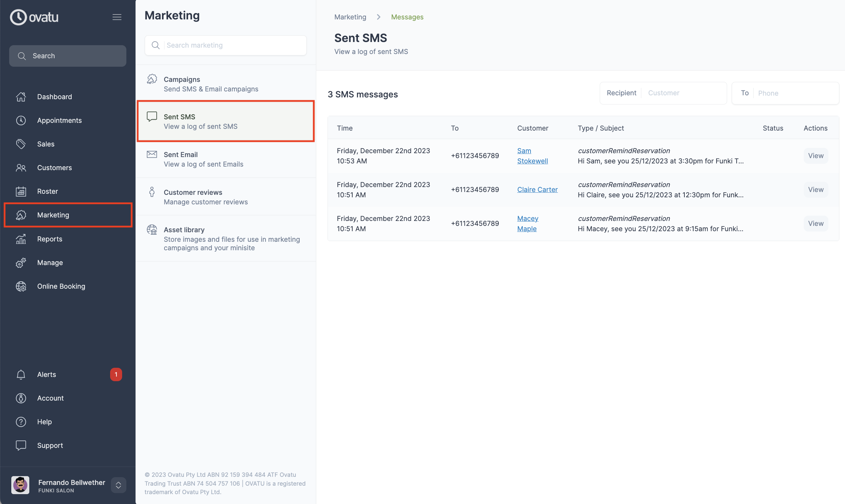Open Claire Carter's customer profile
Image resolution: width=845 pixels, height=504 pixels.
click(537, 190)
